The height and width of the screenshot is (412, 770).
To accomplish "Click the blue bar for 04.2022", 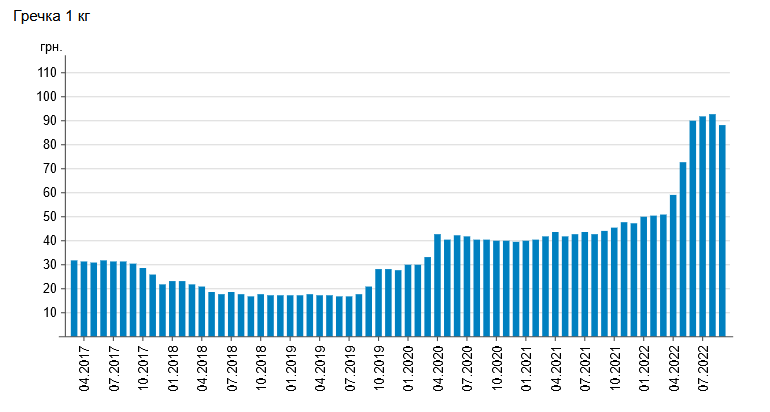I will [673, 266].
